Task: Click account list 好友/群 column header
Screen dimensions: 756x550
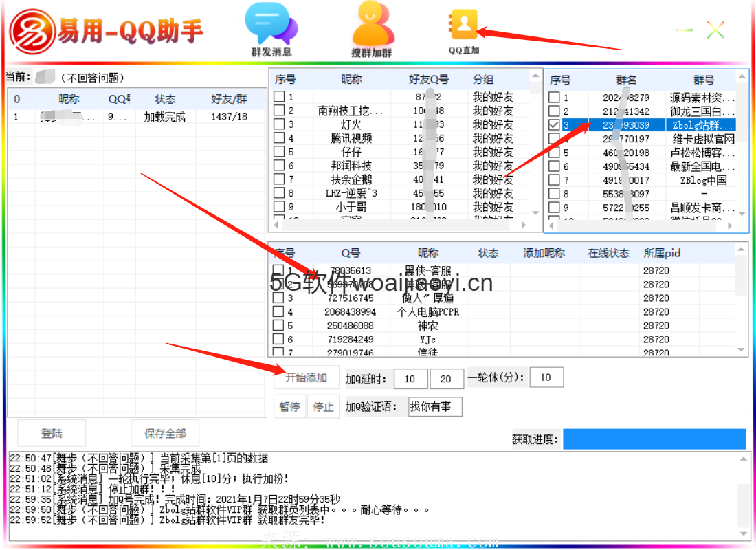Action: coord(229,99)
